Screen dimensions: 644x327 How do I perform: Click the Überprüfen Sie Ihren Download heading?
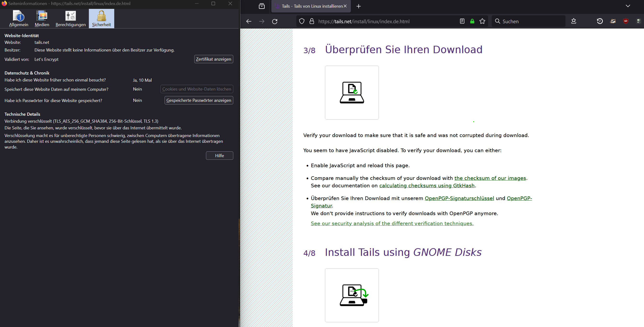[x=404, y=50]
